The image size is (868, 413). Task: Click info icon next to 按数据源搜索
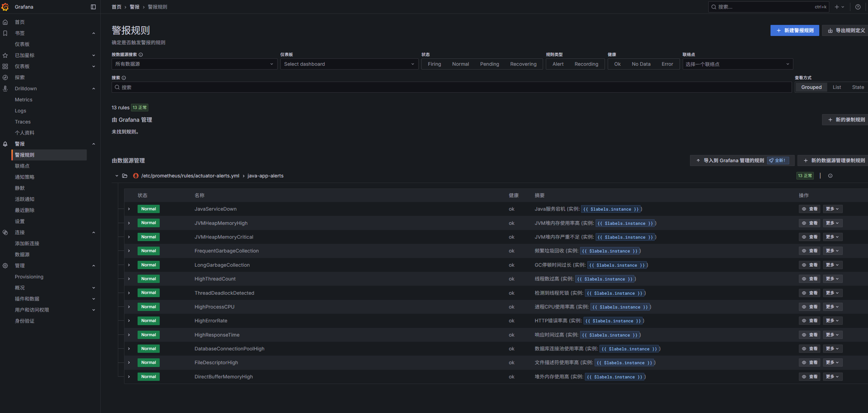(141, 55)
